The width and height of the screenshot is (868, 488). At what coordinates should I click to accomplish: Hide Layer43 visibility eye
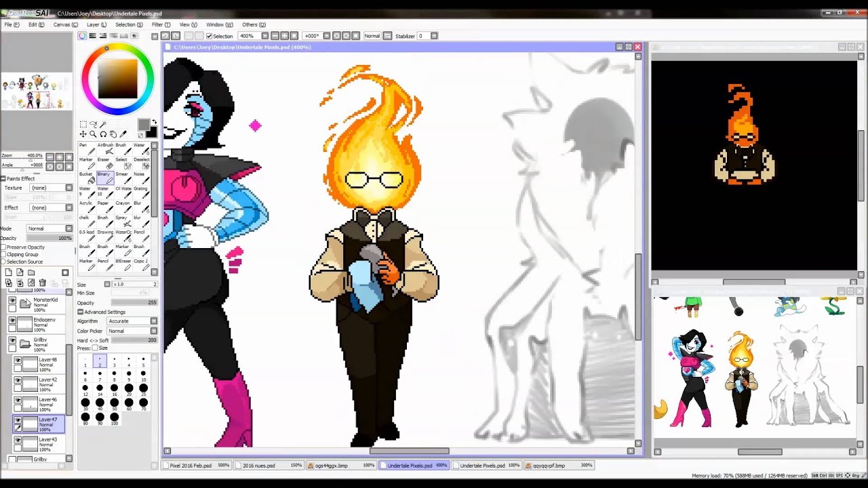click(18, 441)
